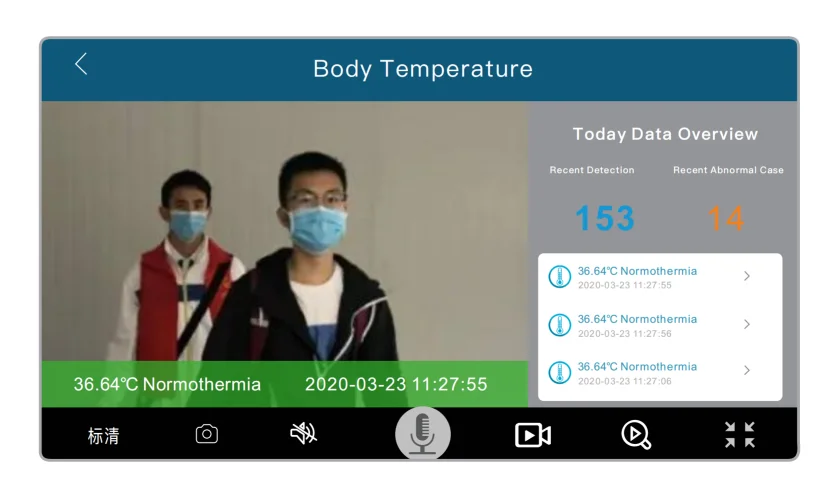Click the Recent Detection label
Screen dimensions: 820x490
591,170
